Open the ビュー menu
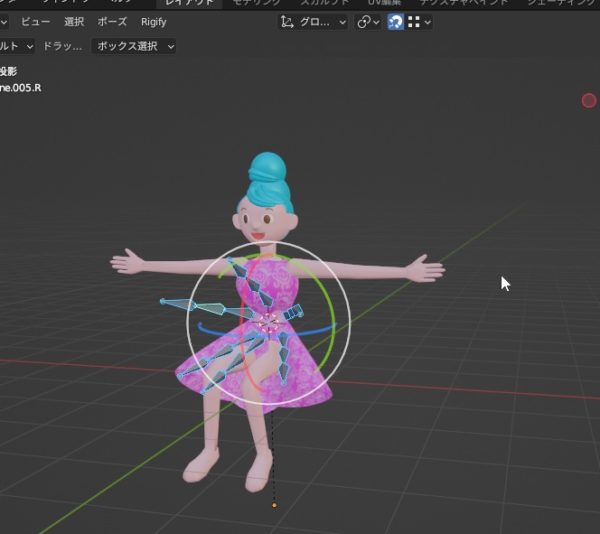 (x=35, y=22)
